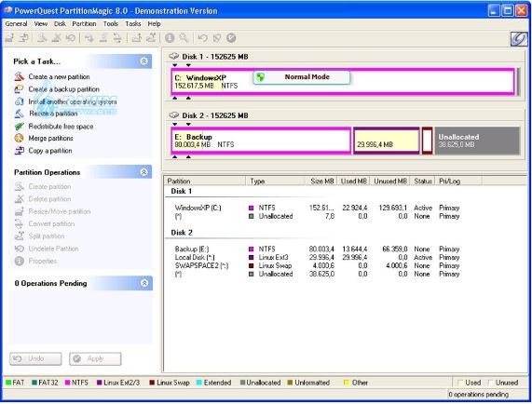
Task: Sort by the Unused MB column header
Action: (389, 181)
